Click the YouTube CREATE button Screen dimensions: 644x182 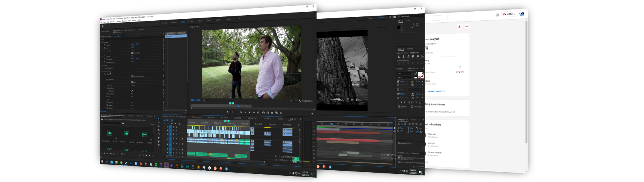point(509,14)
